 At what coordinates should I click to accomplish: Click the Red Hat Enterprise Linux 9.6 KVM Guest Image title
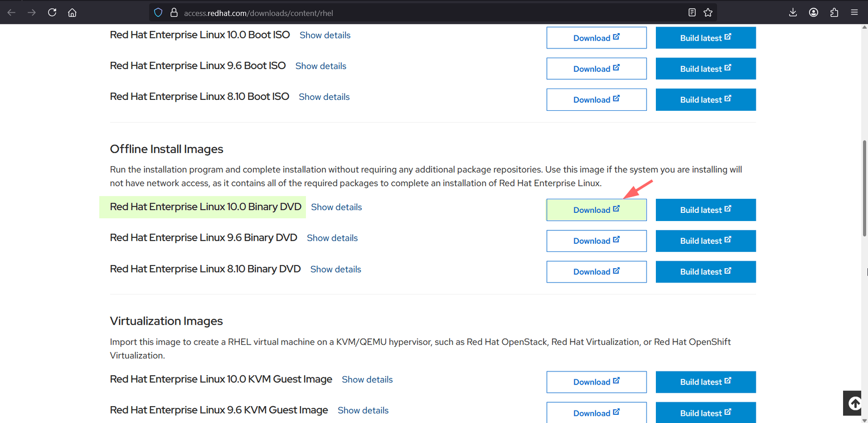[x=219, y=410]
